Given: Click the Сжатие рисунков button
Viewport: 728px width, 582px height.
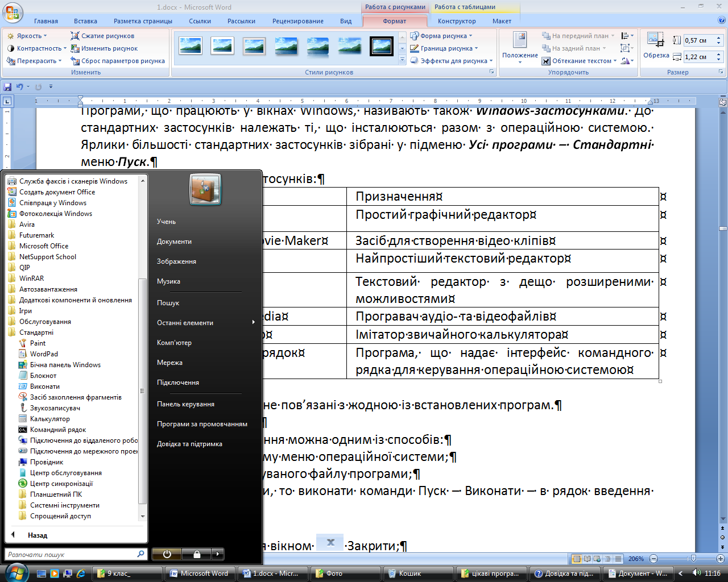Looking at the screenshot, I should click(x=102, y=36).
